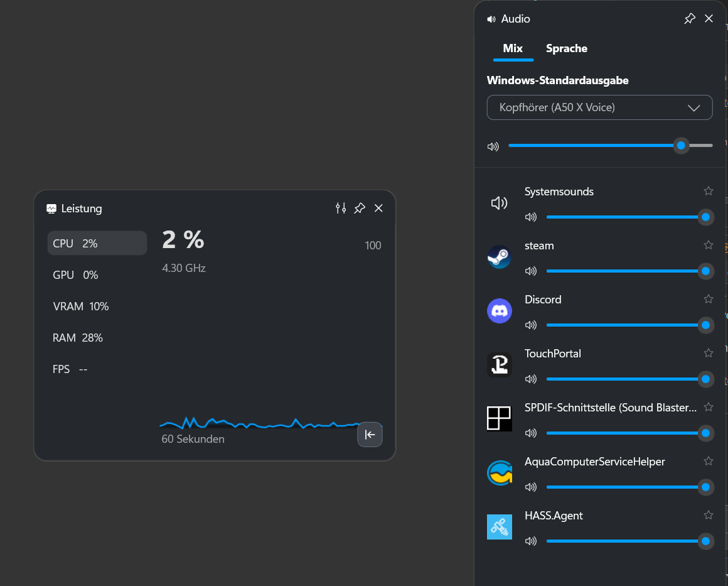The image size is (728, 586).
Task: Close the Audio widget
Action: 709,19
